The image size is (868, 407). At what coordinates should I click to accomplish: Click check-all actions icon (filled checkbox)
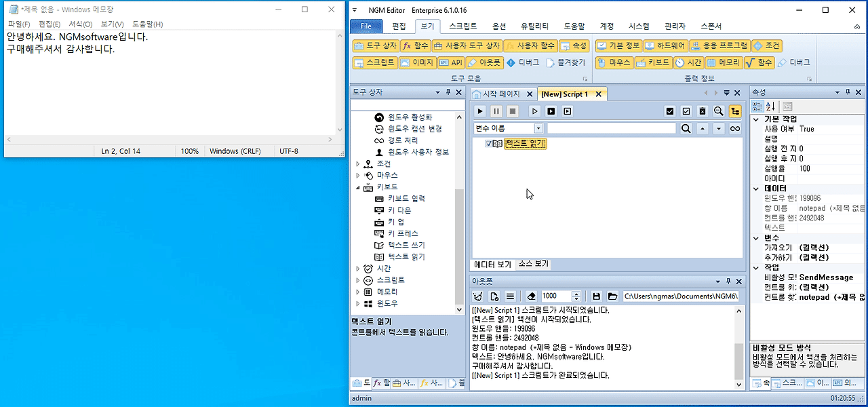click(x=670, y=111)
